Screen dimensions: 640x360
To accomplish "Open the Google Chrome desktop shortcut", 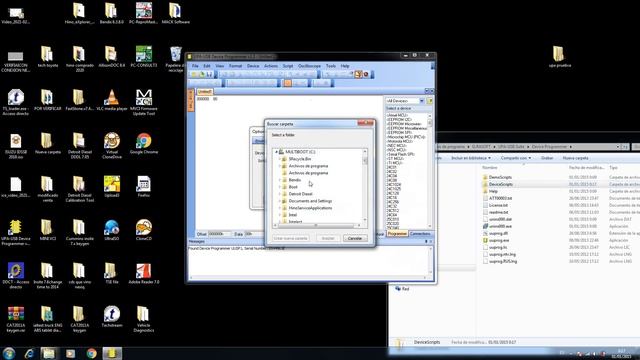I will pyautogui.click(x=144, y=144).
